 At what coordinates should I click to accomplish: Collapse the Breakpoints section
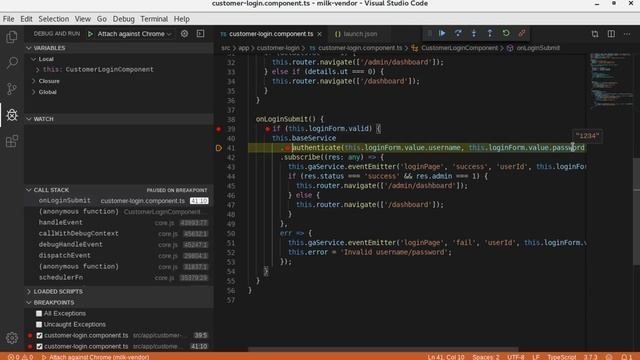tap(29, 303)
